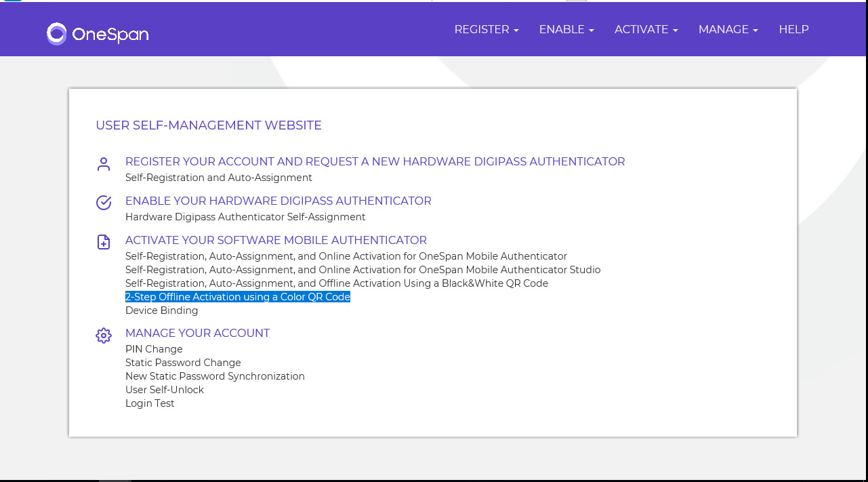The image size is (868, 482).
Task: Open 2-Step Offline Activation using a Color QR Code
Action: [x=238, y=297]
